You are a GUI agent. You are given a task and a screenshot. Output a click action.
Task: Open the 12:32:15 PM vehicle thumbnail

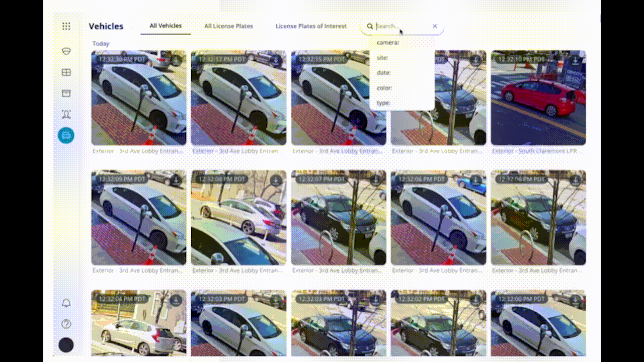339,98
